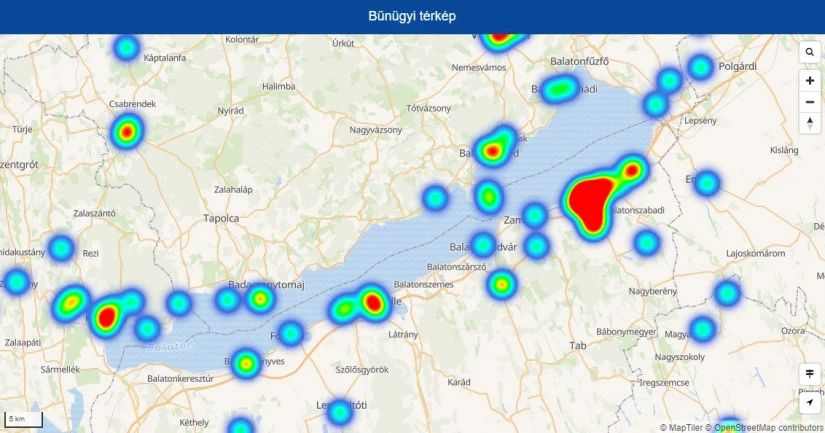Click the heat spot near Polgárdi

700,67
